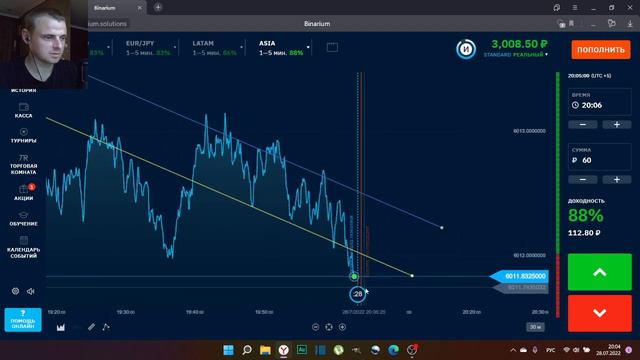Zoom in the chart with plus icon
Viewport: 640px width, 360px height.
tap(342, 327)
